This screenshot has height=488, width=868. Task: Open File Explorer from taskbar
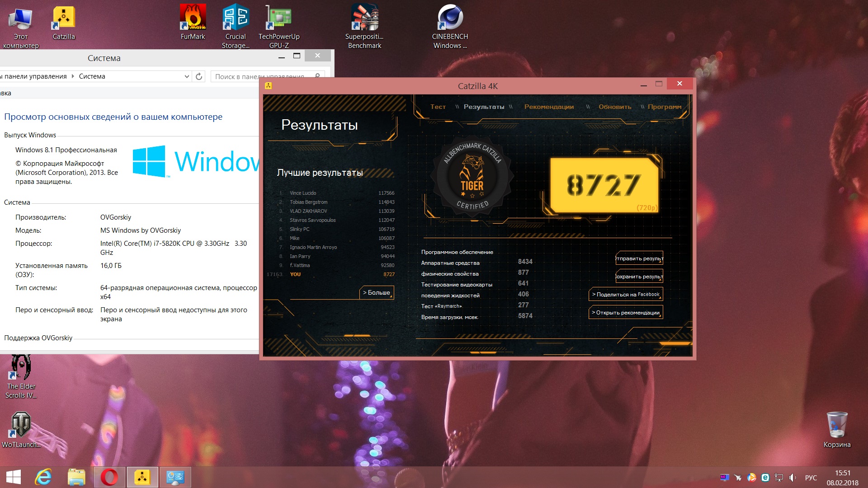[76, 477]
